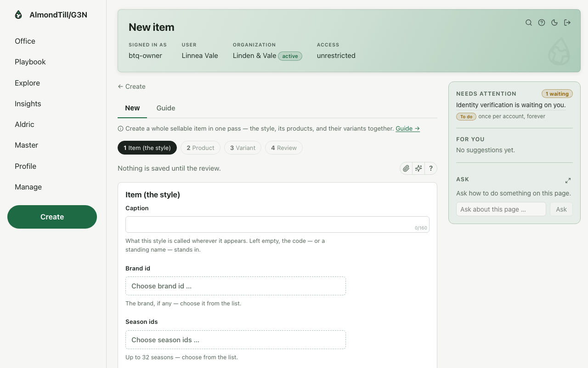Click the To do tag

[466, 116]
